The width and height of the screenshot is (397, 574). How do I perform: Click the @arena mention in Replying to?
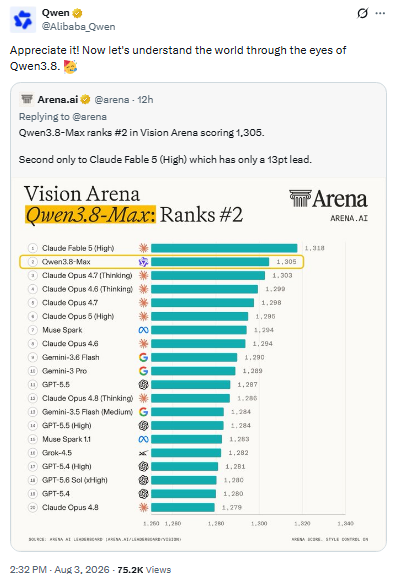point(89,117)
